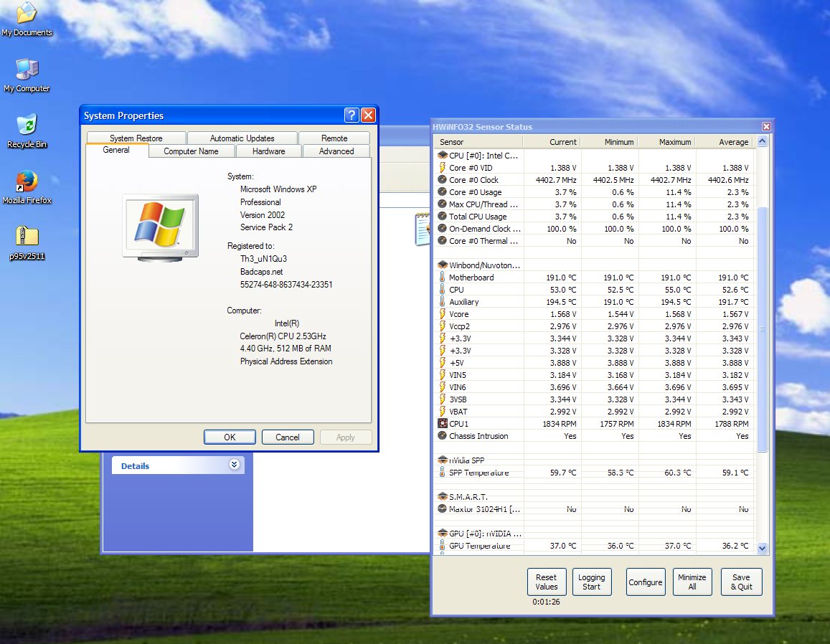The width and height of the screenshot is (830, 644).
Task: Click the Vcore voltage lightning icon
Action: pyautogui.click(x=443, y=314)
